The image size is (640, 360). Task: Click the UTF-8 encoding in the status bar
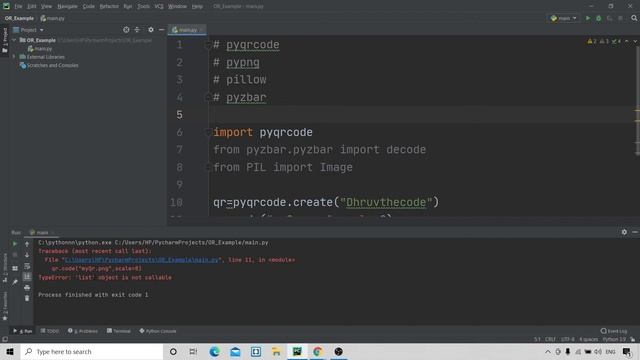[x=568, y=339]
